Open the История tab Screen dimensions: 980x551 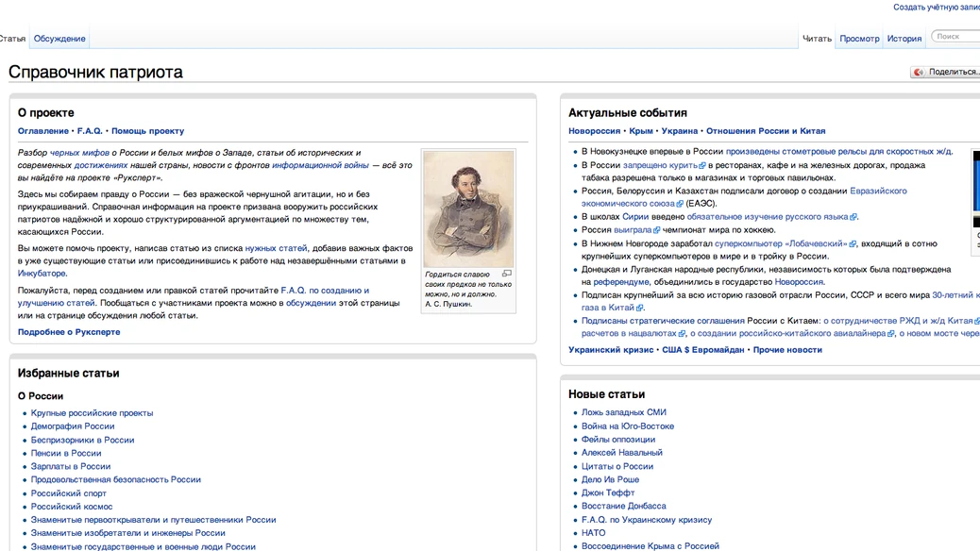904,38
